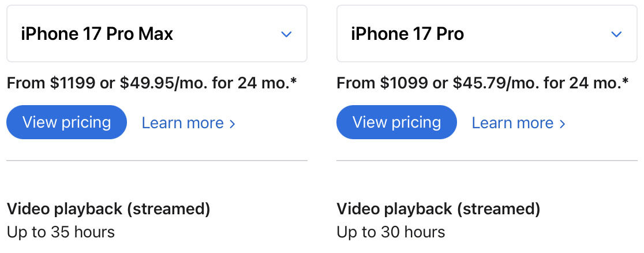The image size is (644, 253).
Task: Follow Learn more link under $1099 price
Action: pos(518,123)
